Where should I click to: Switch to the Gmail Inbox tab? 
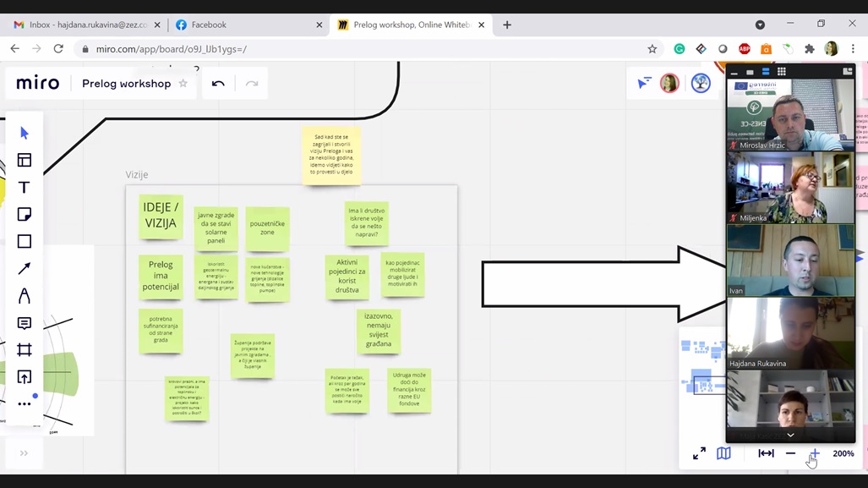pyautogui.click(x=85, y=25)
